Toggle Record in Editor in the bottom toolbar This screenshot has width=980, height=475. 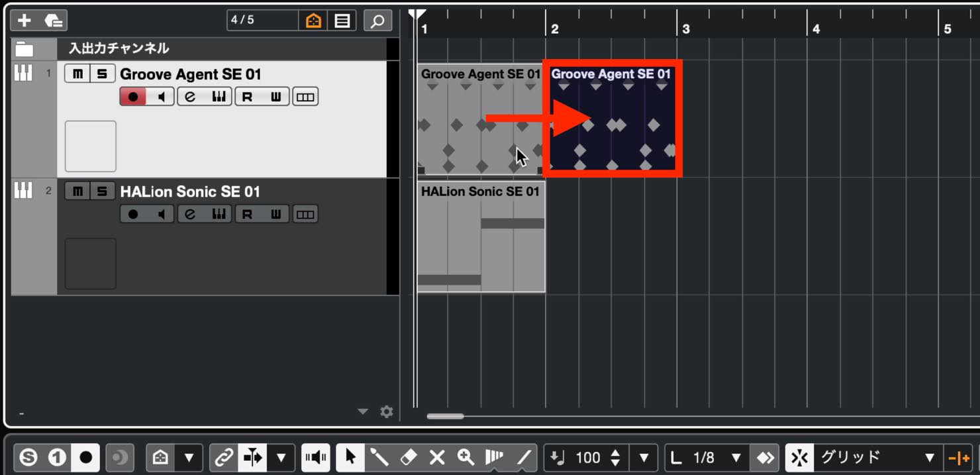pyautogui.click(x=86, y=457)
